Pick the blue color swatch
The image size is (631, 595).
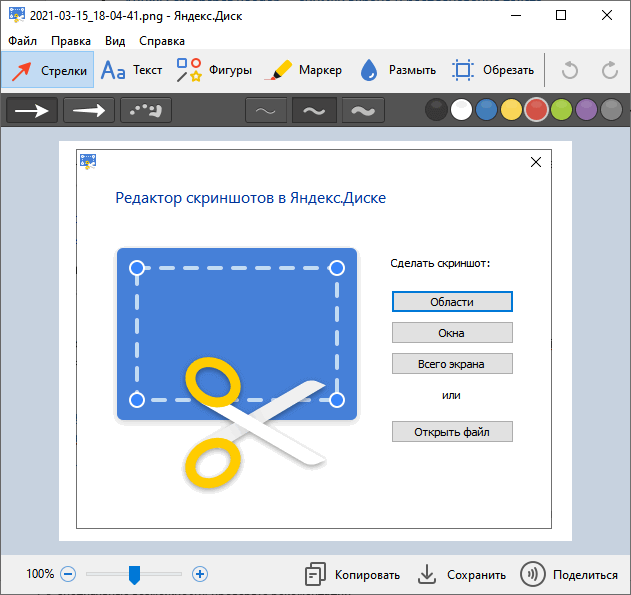[486, 109]
